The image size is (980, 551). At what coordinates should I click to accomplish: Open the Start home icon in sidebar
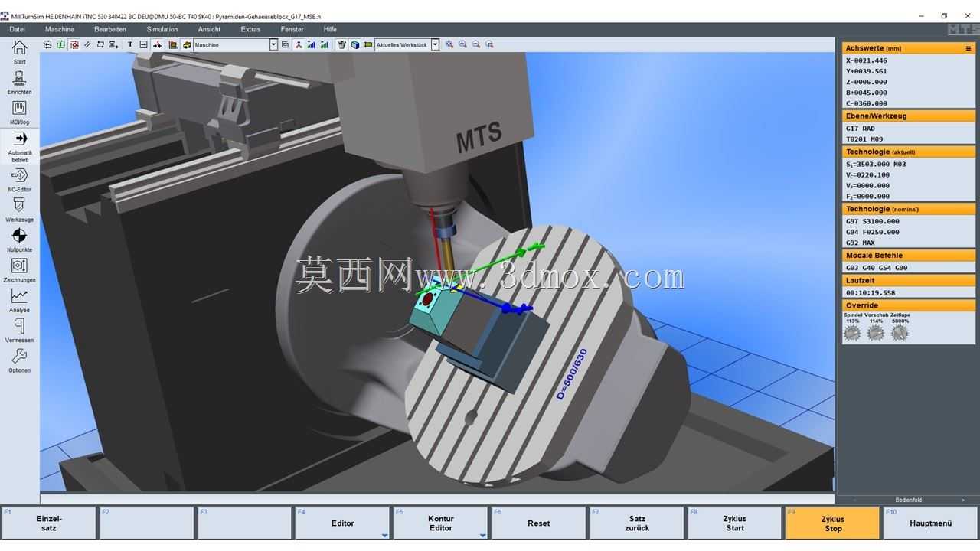[x=19, y=47]
